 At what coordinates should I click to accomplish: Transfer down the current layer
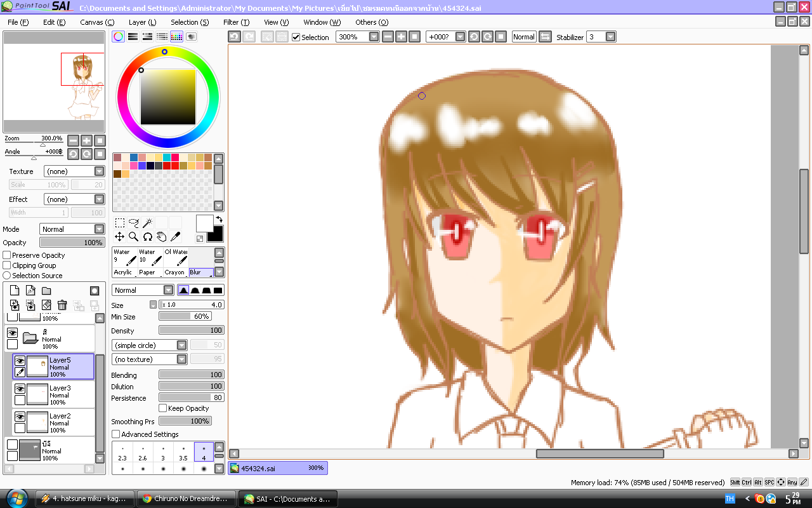coord(15,305)
